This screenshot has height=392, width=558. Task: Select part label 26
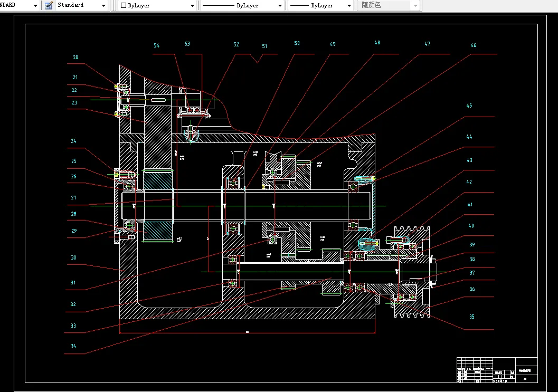[73, 176]
